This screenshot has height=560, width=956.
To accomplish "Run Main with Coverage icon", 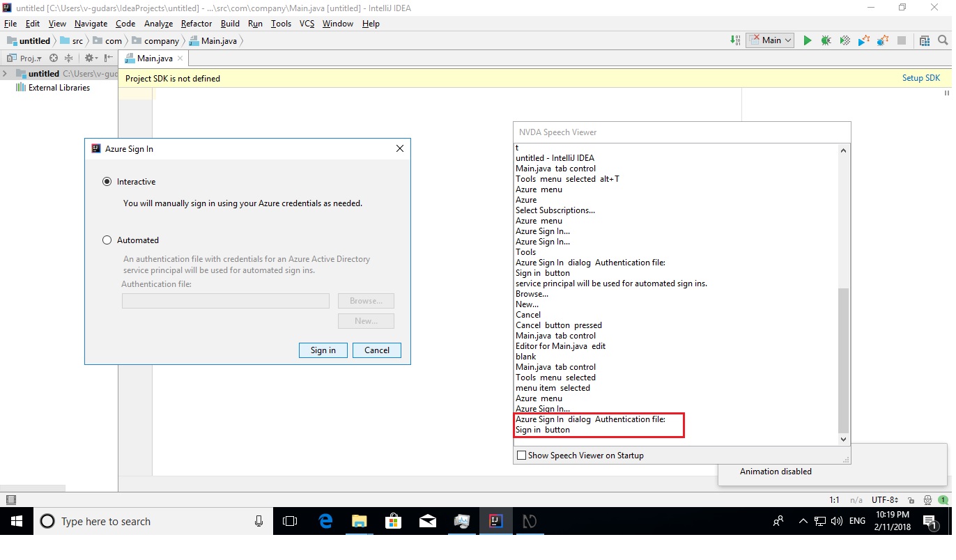I will [845, 40].
